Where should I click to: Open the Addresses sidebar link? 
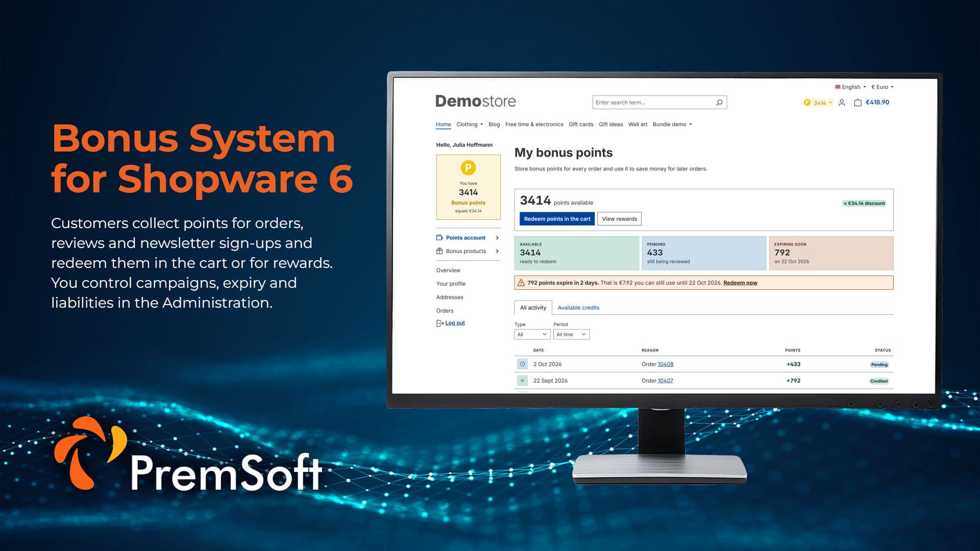pyautogui.click(x=450, y=297)
